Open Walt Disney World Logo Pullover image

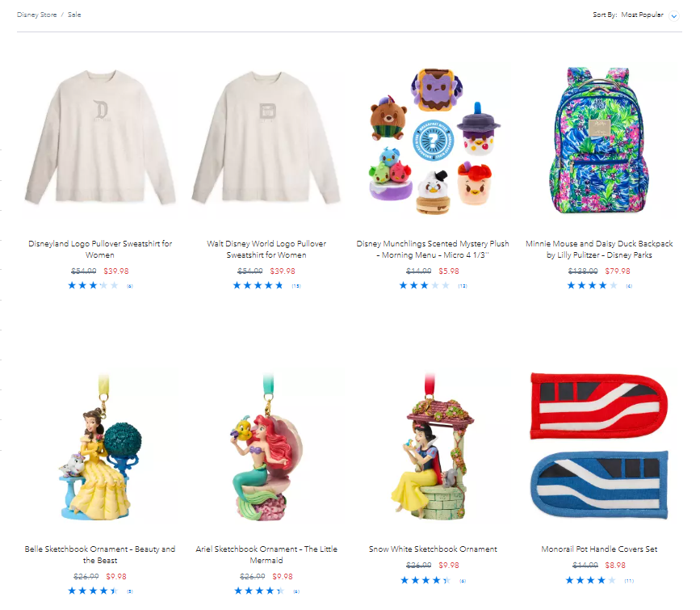point(266,138)
